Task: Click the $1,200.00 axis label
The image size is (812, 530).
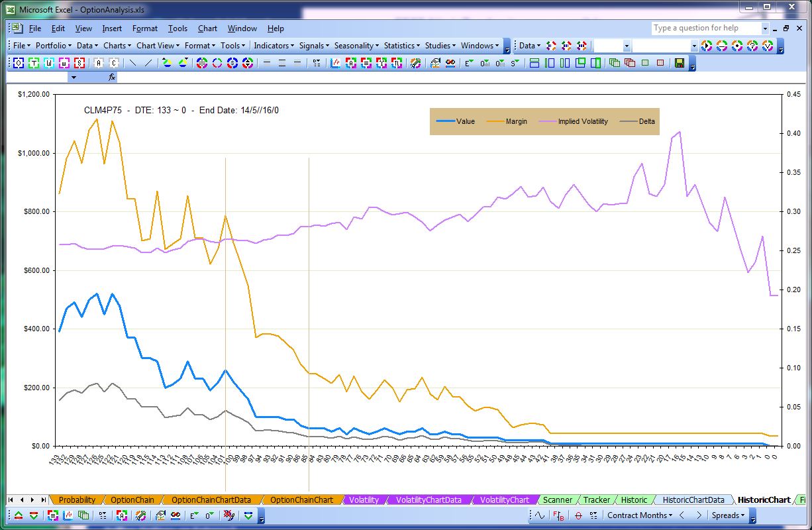Action: click(x=34, y=95)
